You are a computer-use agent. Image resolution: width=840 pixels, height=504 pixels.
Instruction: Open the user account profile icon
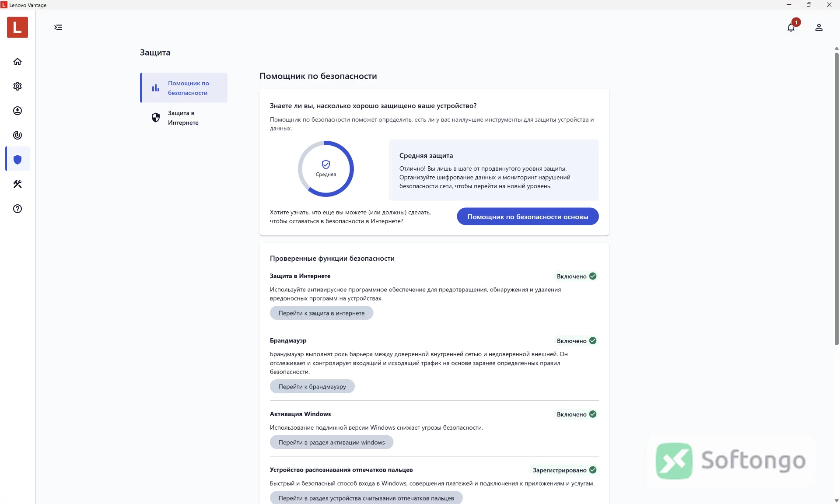[819, 28]
